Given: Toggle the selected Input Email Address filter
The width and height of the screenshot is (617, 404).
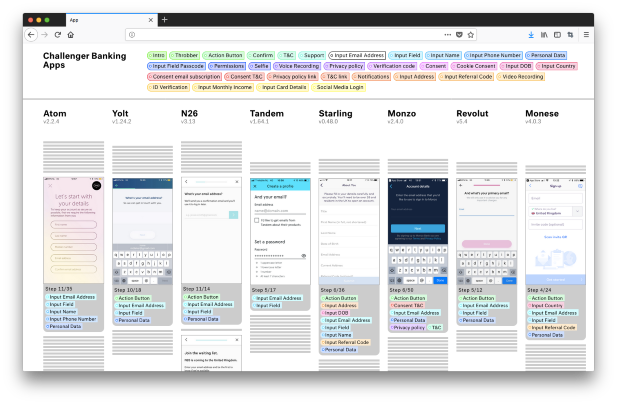Looking at the screenshot, I should 357,55.
